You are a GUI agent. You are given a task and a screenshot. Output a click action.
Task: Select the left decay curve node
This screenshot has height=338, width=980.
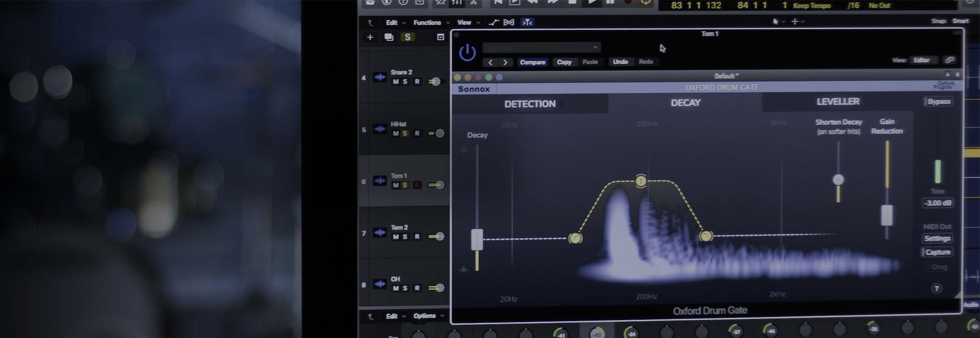(x=575, y=238)
